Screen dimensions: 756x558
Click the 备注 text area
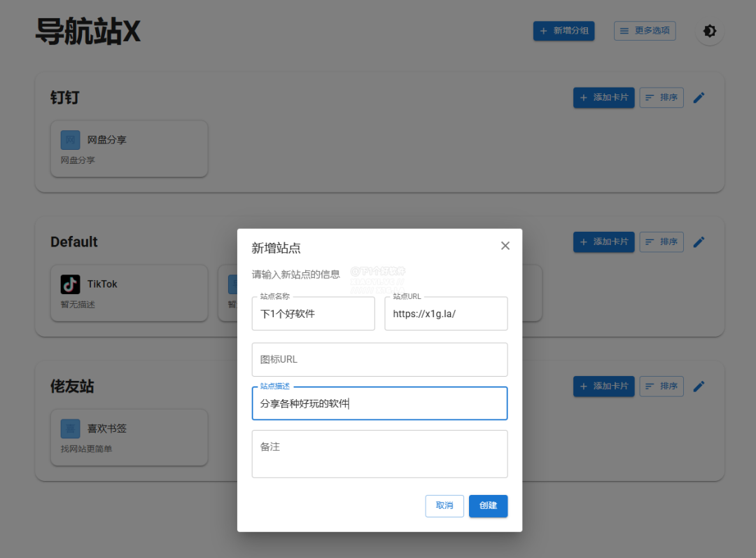click(x=379, y=454)
